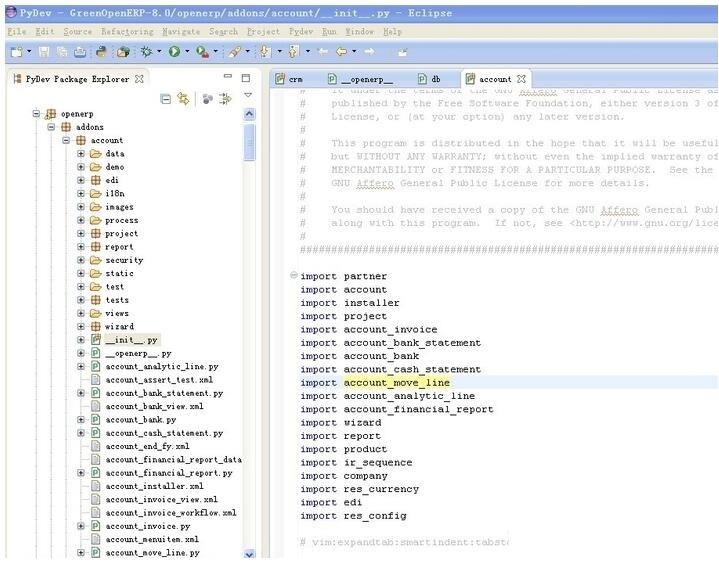This screenshot has width=719, height=573.
Task: Click the Search flashlight toolbar icon
Action: [x=235, y=52]
